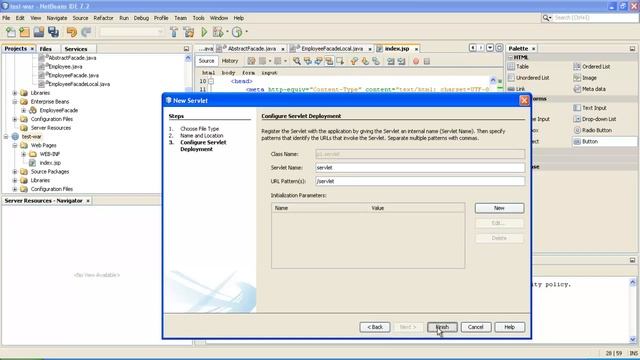Open the Tools menu
Viewport: 640px width, 360px height.
click(198, 18)
